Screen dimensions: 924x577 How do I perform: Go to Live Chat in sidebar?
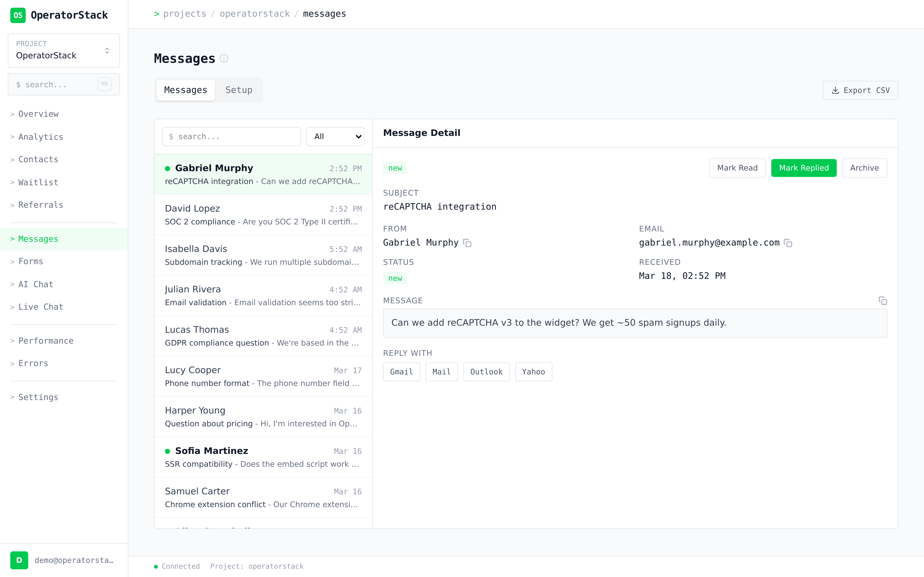pyautogui.click(x=40, y=307)
